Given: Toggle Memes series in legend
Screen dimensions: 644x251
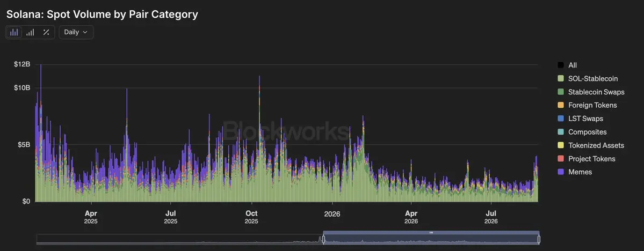Looking at the screenshot, I should coord(575,172).
